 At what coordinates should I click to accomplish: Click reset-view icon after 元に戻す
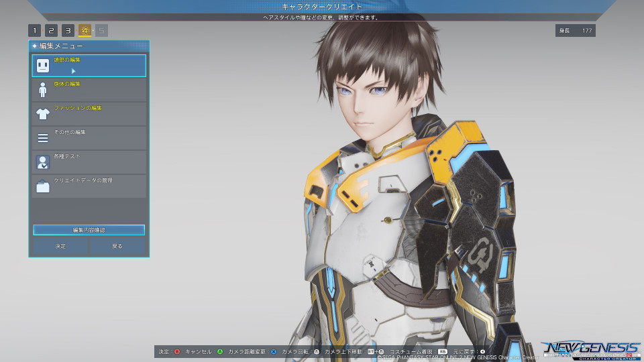[482, 352]
